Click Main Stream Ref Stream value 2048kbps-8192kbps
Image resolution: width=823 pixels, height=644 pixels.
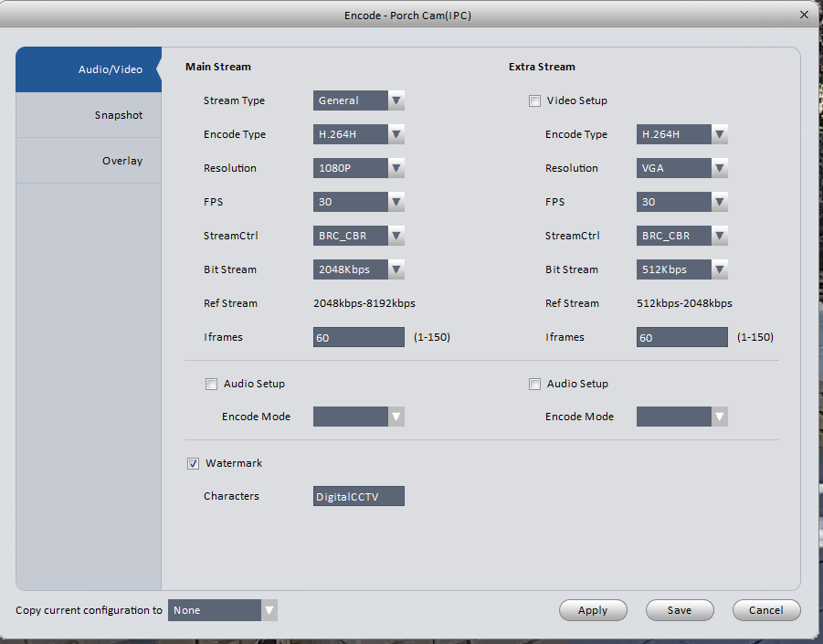pyautogui.click(x=364, y=303)
